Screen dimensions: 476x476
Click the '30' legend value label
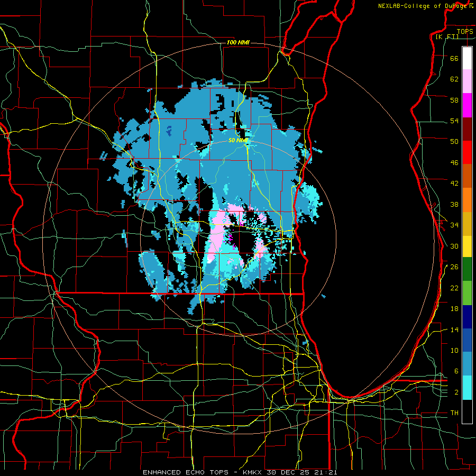click(x=454, y=246)
